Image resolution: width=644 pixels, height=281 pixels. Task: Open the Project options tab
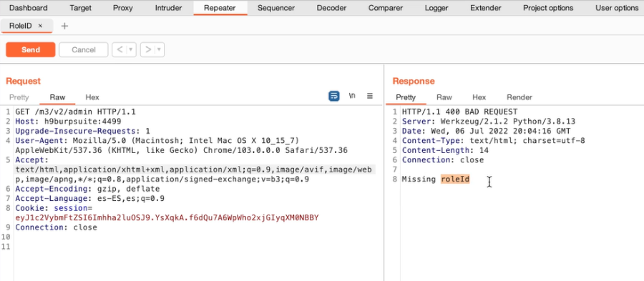(548, 8)
